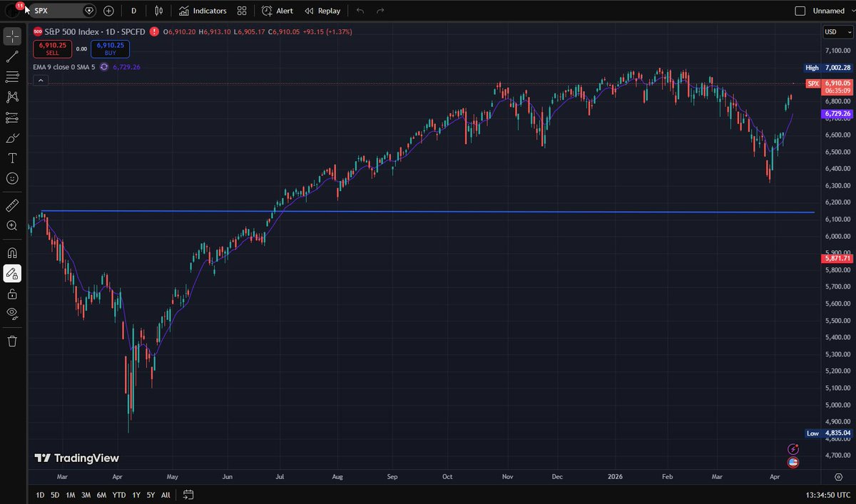The image size is (856, 504).
Task: Click the TradingView logo
Action: pos(77,458)
